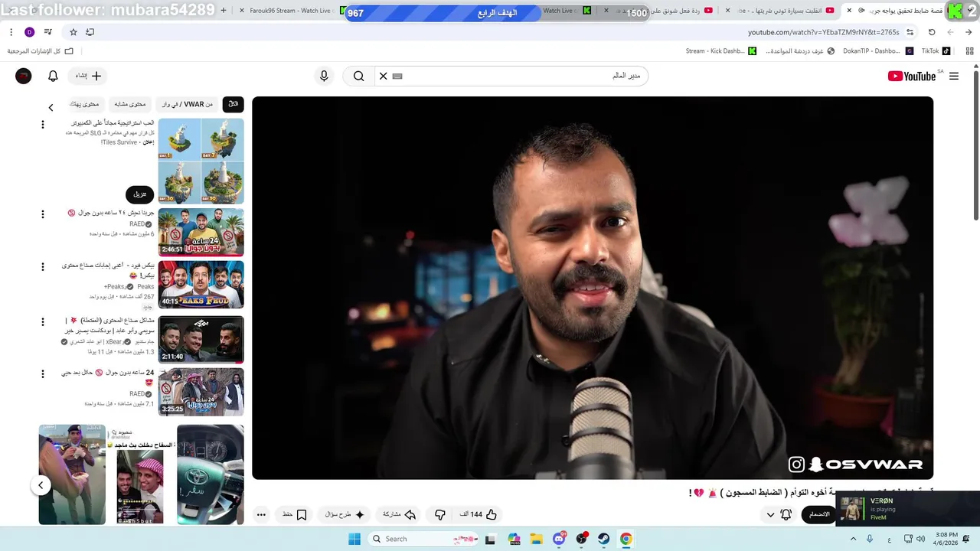This screenshot has height=551, width=980.
Task: Open the TikTok bookmark
Action: [936, 51]
